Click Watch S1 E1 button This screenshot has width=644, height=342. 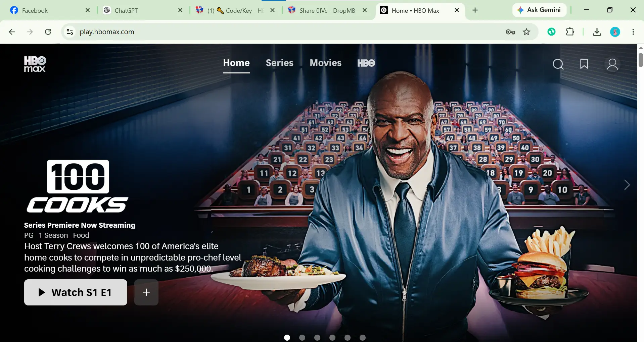[x=76, y=292]
